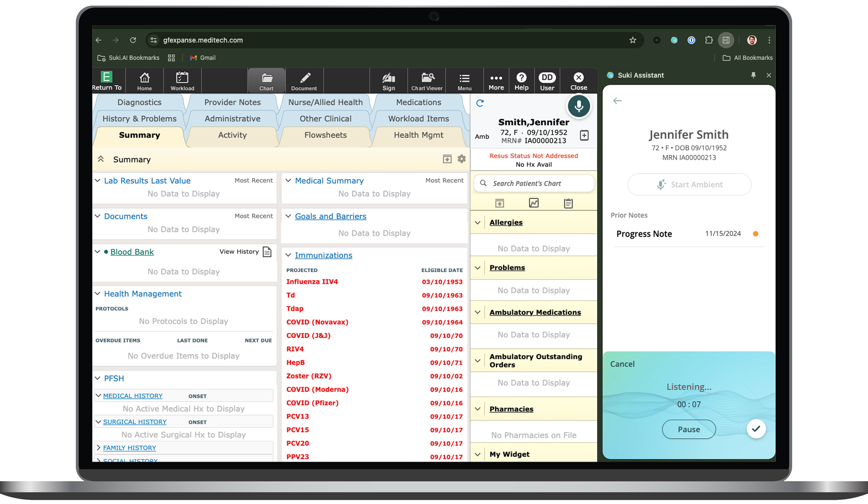
Task: Click the Close X toolbar icon
Action: 579,81
